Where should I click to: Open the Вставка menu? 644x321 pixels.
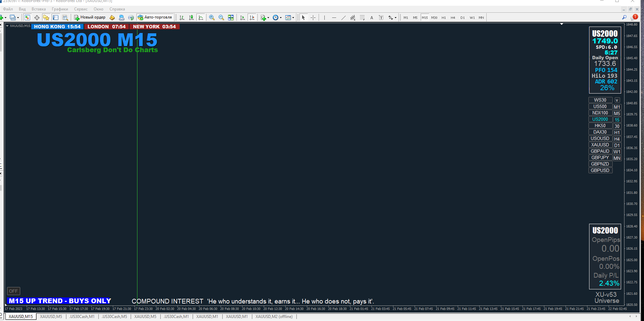[x=39, y=9]
